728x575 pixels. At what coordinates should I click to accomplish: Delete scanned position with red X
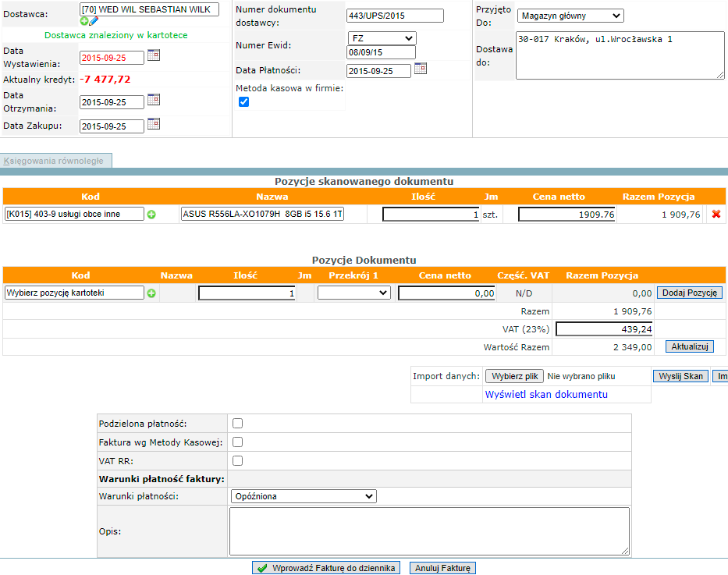tap(716, 214)
